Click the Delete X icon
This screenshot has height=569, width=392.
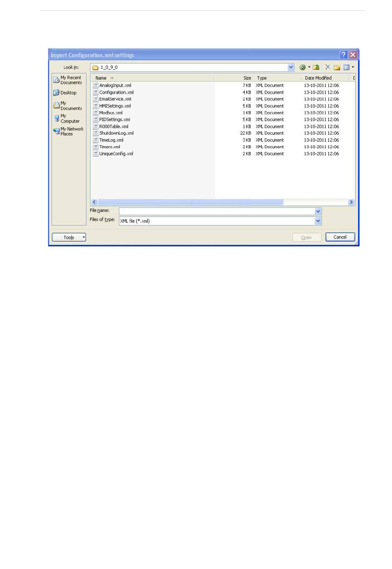pyautogui.click(x=328, y=67)
